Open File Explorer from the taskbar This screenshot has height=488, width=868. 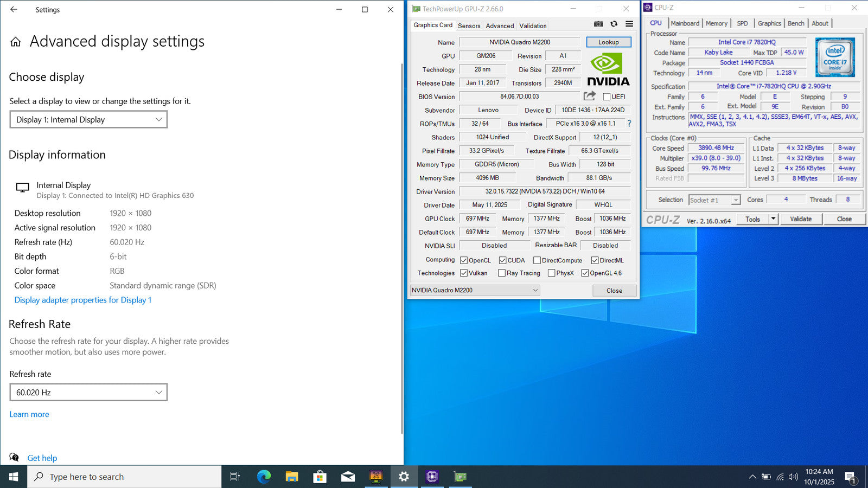coord(292,477)
